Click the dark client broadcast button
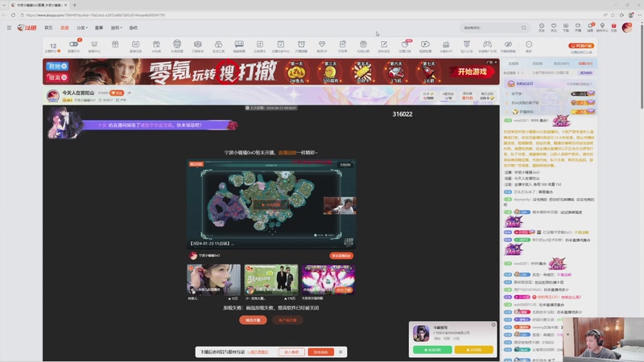The height and width of the screenshot is (362, 644). point(287,320)
